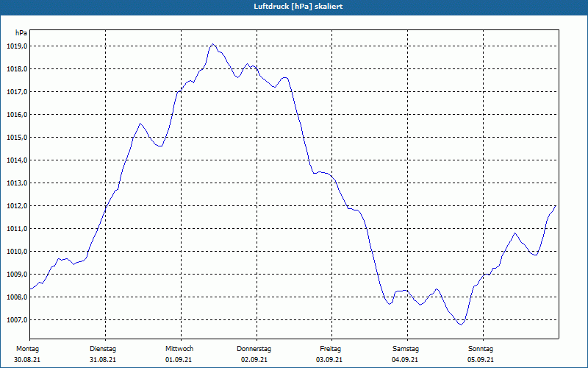
Task: Click the 1011,0 axis value
Action: tap(17, 229)
